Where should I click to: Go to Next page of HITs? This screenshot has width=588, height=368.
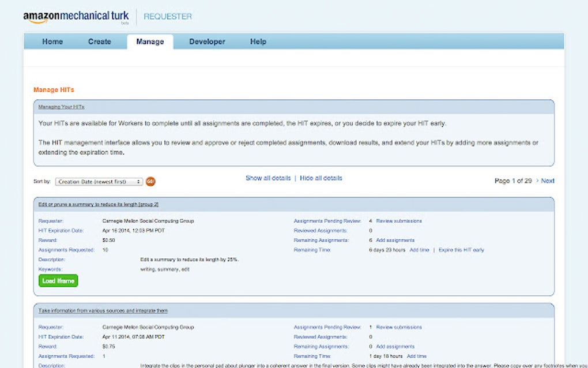tap(548, 181)
